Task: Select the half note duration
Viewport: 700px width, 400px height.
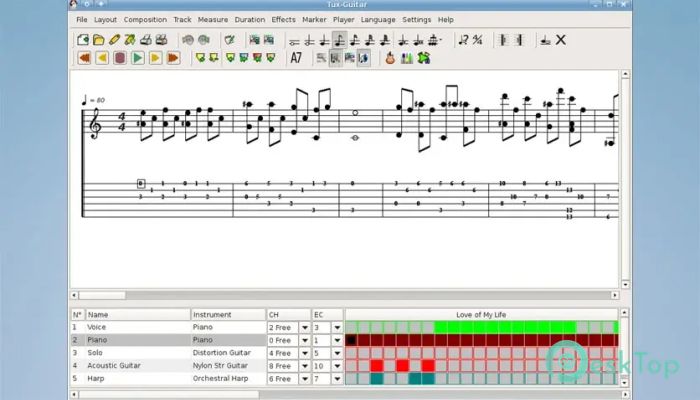Action: 309,41
